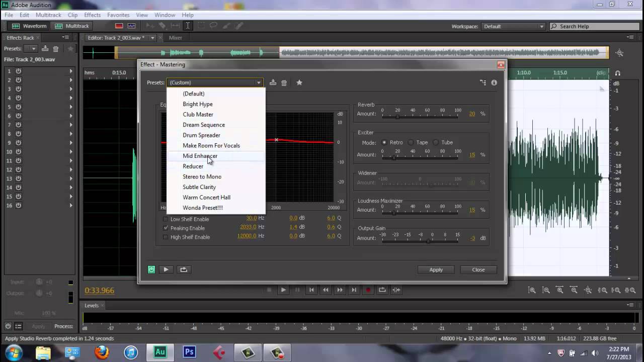Viewport: 644px width, 362px height.
Task: Uncheck the Peaking Enable checkbox
Action: (166, 228)
